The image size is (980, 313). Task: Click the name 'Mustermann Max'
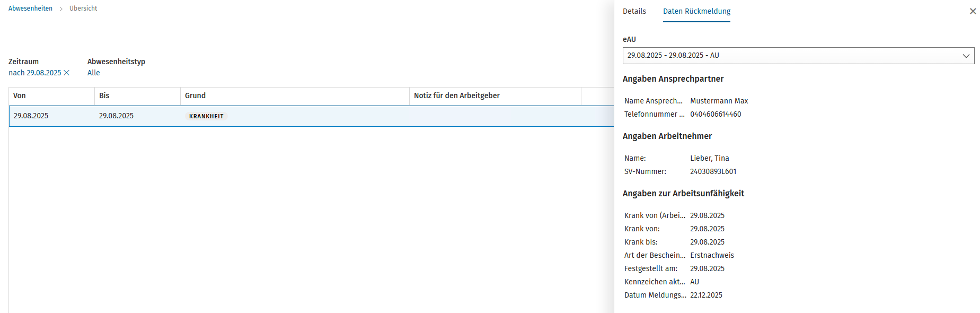(x=719, y=101)
